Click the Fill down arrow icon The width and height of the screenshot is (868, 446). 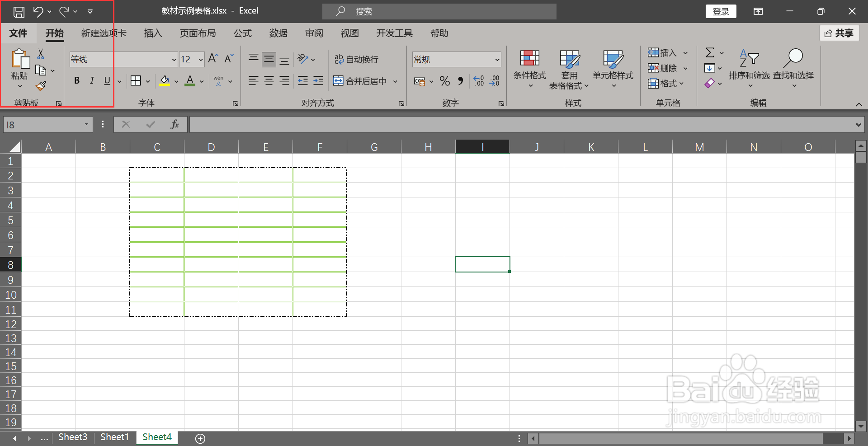point(710,68)
